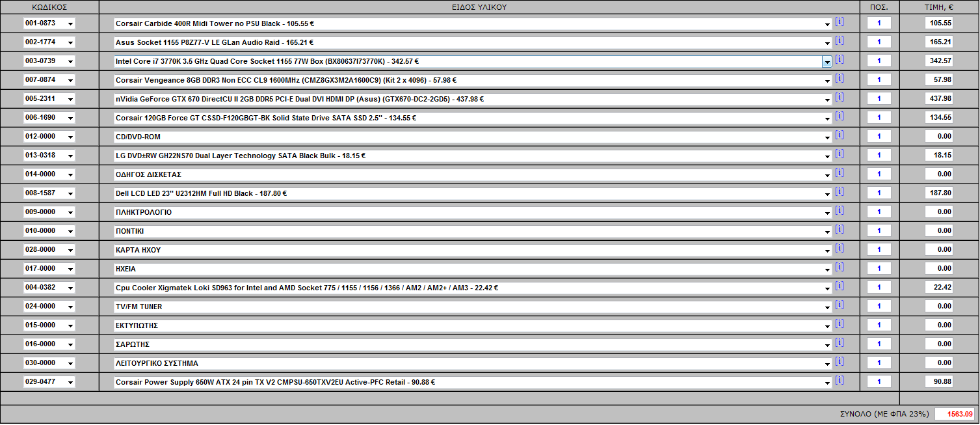Expand the 029-0477 code dropdown
This screenshot has height=425, width=980.
pos(49,382)
